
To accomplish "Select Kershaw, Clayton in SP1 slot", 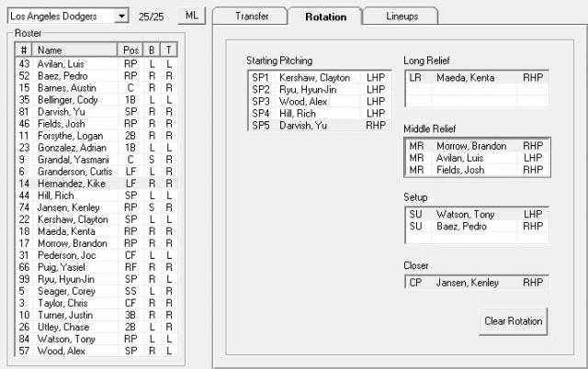I will (314, 78).
